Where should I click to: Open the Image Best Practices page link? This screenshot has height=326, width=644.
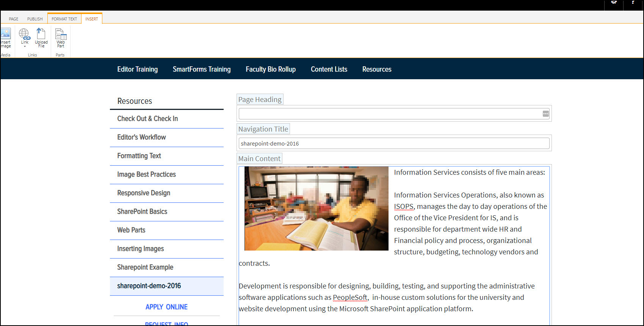(146, 174)
